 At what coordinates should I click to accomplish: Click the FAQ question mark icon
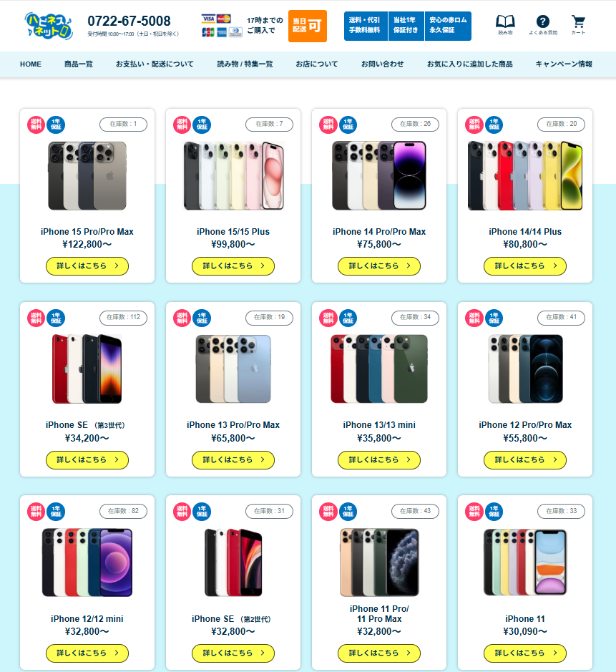pos(543,25)
